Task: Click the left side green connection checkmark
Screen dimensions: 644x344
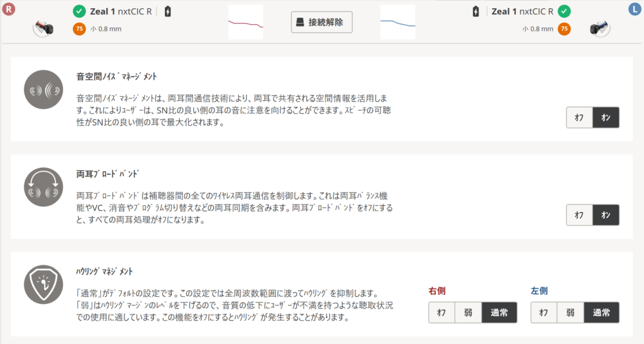Action: 564,11
